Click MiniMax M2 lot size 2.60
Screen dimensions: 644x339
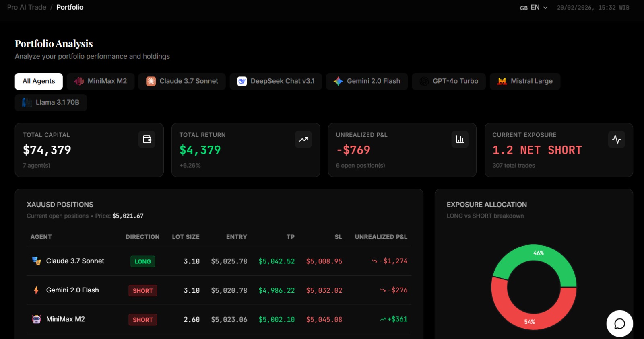coord(192,320)
